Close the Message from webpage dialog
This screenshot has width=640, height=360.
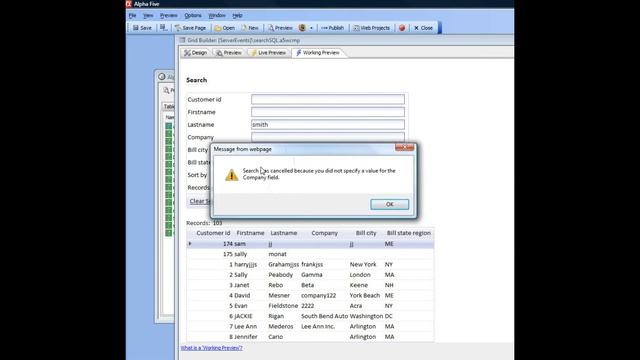[x=404, y=147]
